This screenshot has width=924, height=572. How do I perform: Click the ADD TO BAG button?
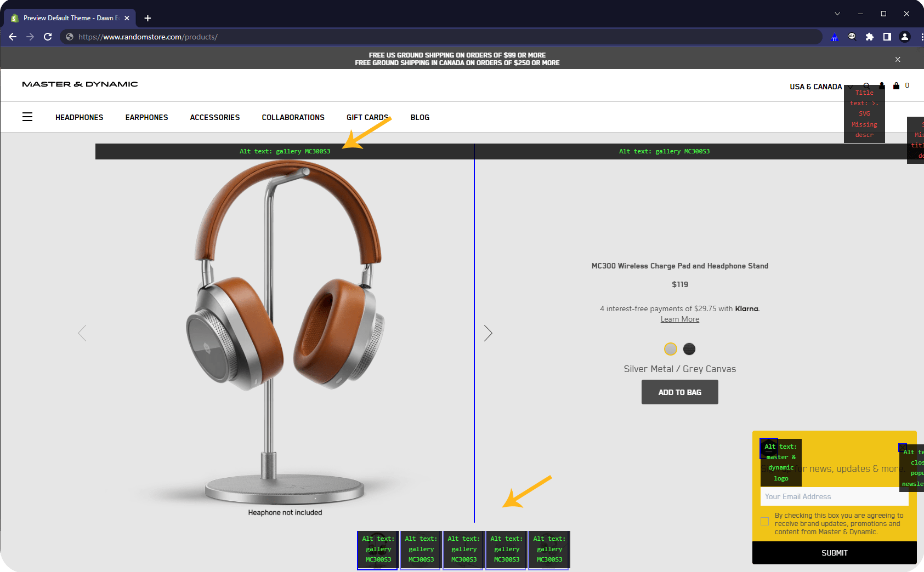click(680, 392)
